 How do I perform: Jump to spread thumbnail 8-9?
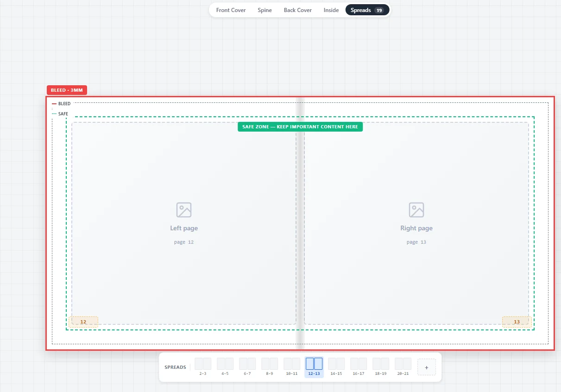pos(270,367)
